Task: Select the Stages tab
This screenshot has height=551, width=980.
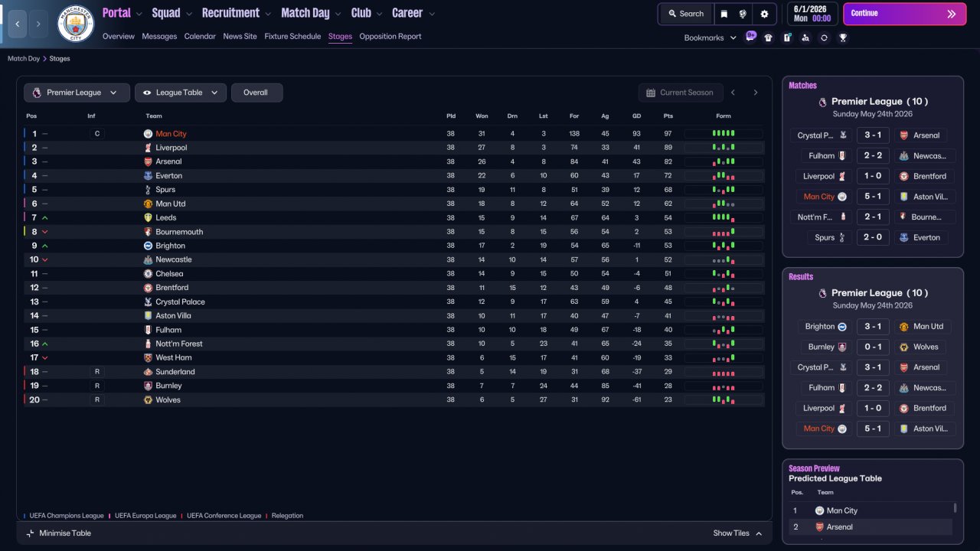Action: pyautogui.click(x=341, y=37)
